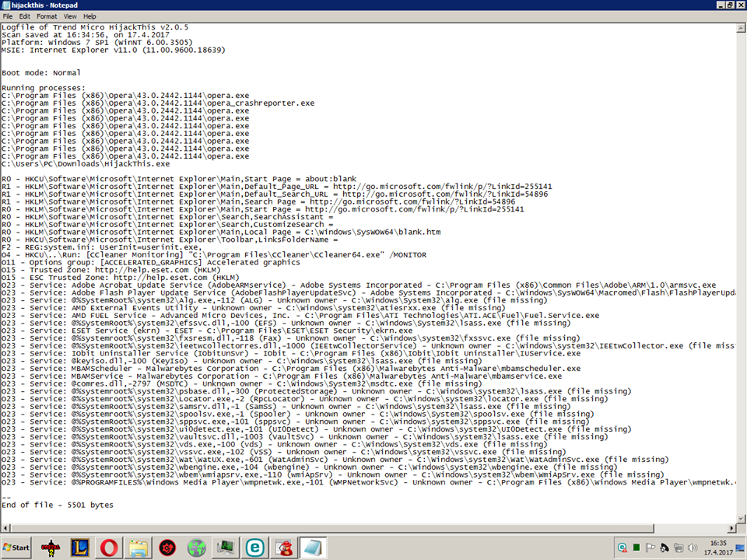Click the Notepad title bar icon
This screenshot has height=560, width=747.
(5, 5)
